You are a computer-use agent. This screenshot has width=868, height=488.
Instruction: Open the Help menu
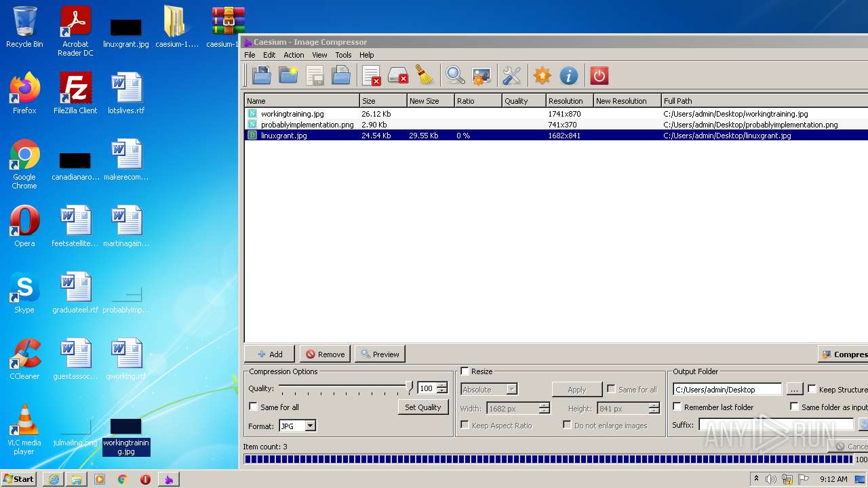point(366,55)
